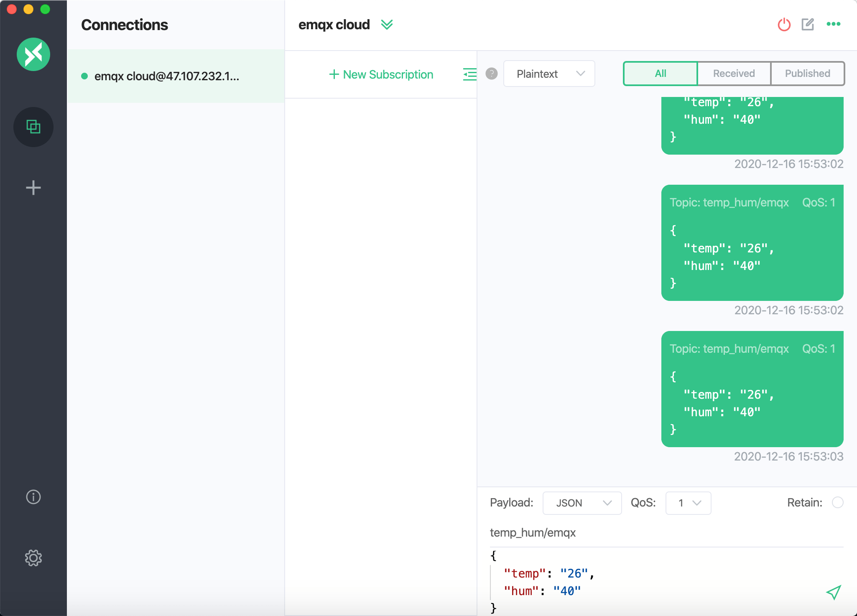857x616 pixels.
Task: Click the edit connection pencil icon
Action: tap(808, 24)
